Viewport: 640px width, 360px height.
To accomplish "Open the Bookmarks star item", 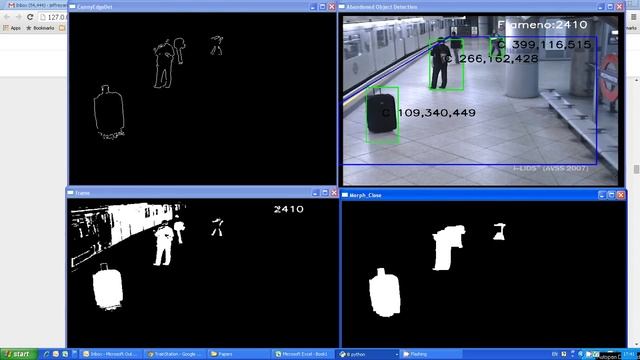I will coord(40,28).
